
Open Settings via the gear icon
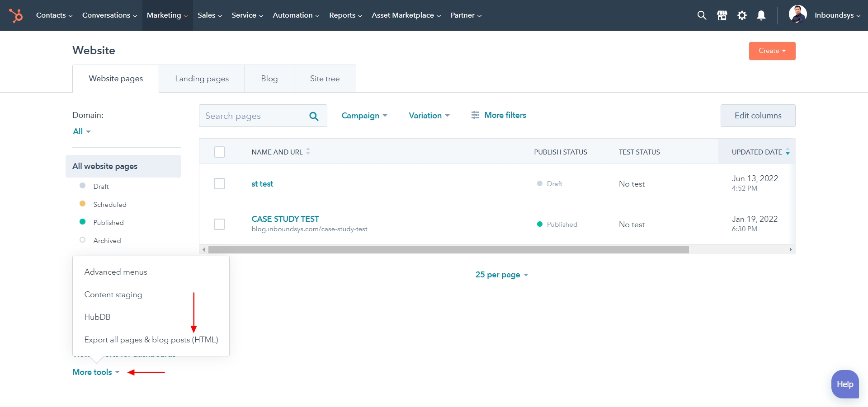(x=742, y=15)
